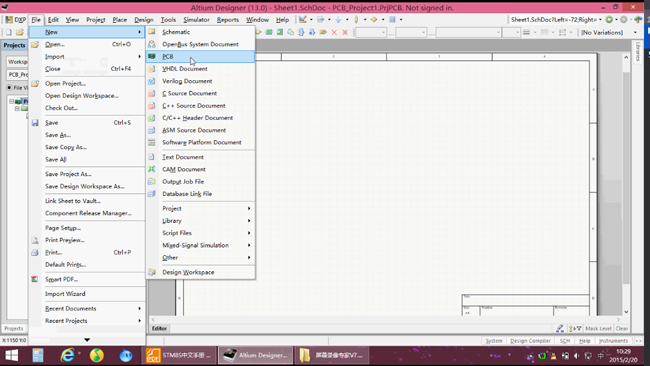Select PCB in the New submenu
The width and height of the screenshot is (650, 366).
200,56
